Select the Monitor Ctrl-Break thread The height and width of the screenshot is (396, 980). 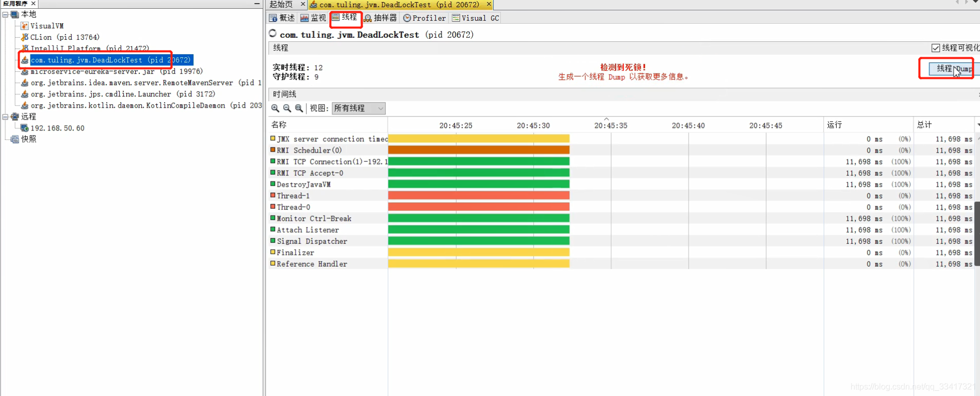pyautogui.click(x=622, y=219)
